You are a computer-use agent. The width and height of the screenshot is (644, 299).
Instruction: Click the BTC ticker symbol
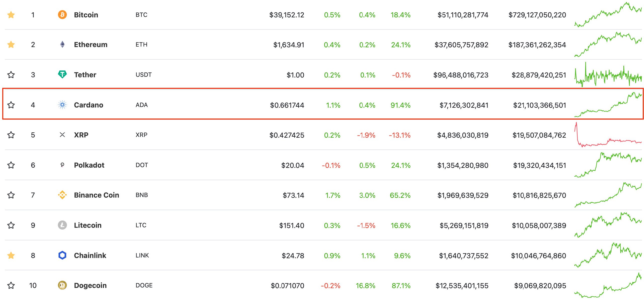point(141,15)
